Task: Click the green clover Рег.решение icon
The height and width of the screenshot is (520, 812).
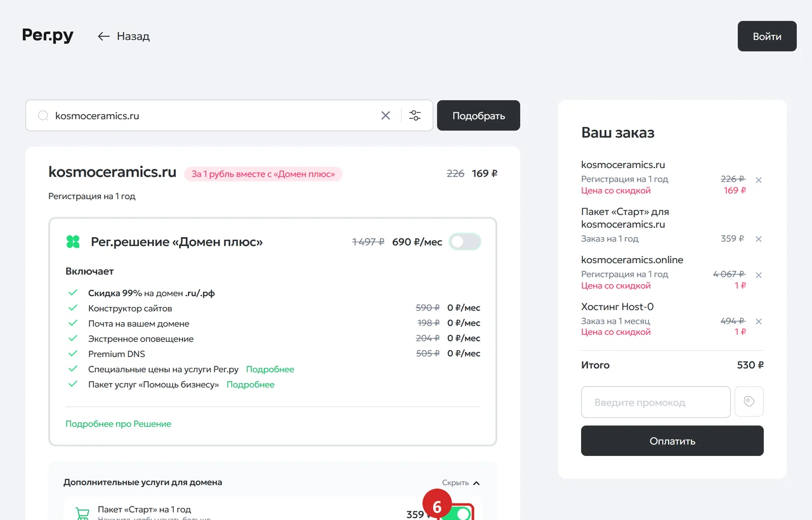Action: [73, 242]
